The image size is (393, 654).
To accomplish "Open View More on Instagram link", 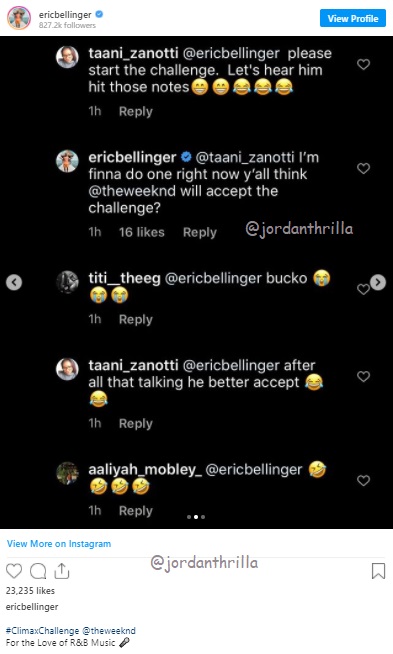I will 59,543.
